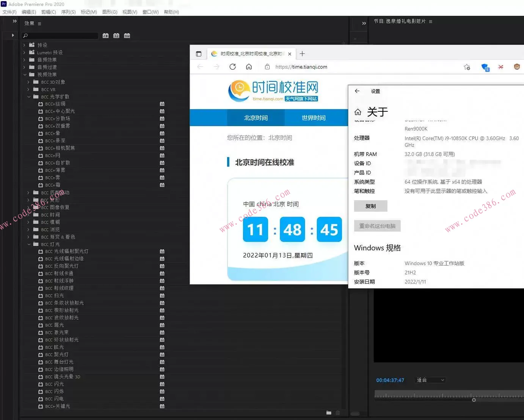This screenshot has width=524, height=420.
Task: Open the 标记(M) menu
Action: tap(89, 12)
